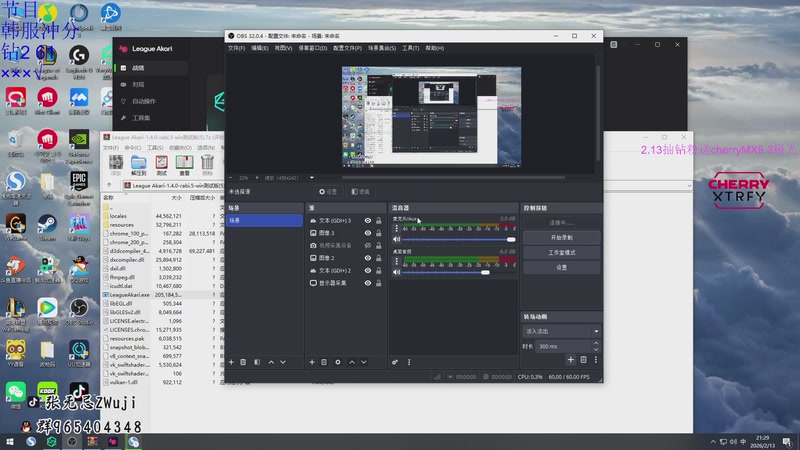Click the transition duration 300 ms field
Viewport: 800px width, 450px height.
pos(563,346)
